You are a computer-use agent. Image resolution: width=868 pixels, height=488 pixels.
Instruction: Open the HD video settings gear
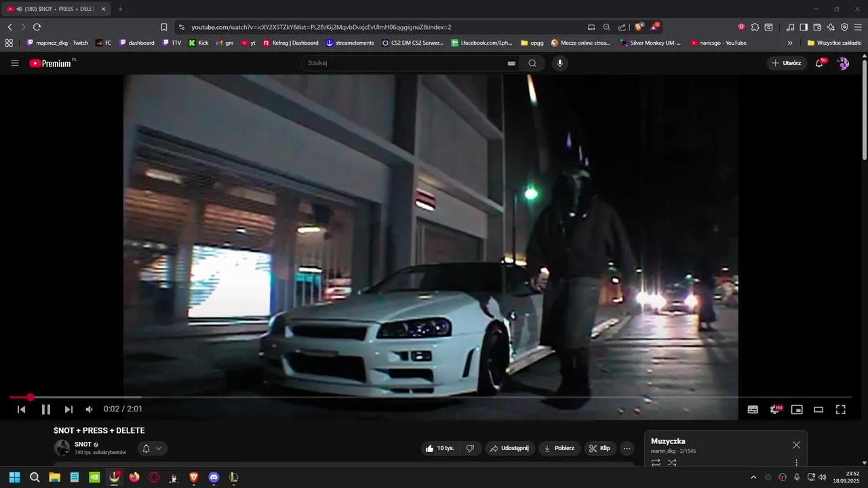775,409
